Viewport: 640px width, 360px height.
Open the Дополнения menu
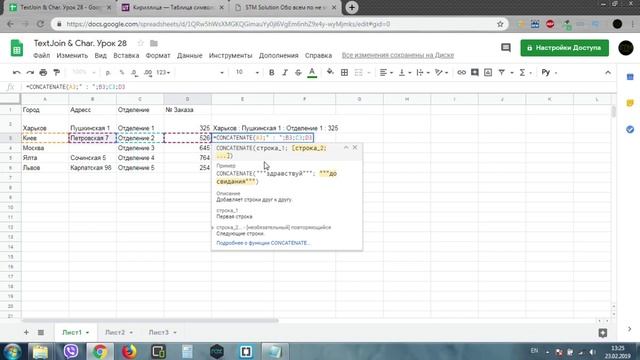pyautogui.click(x=279, y=56)
